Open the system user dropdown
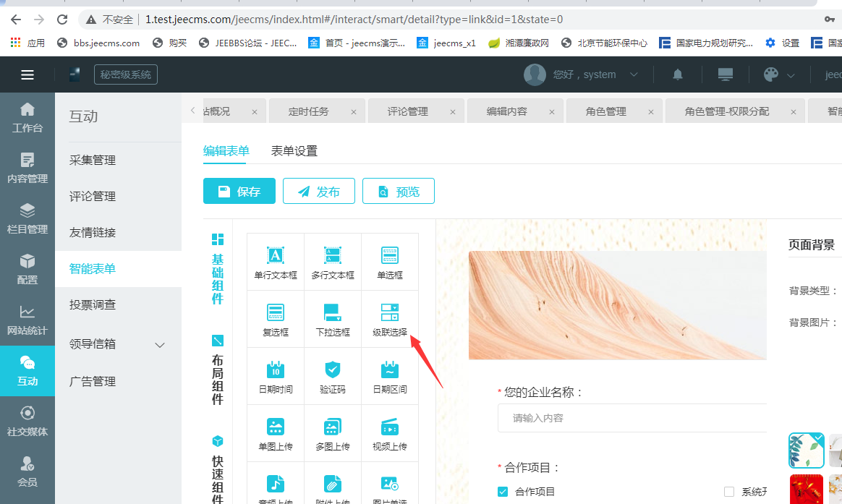Viewport: 842px width, 504px height. tap(582, 74)
